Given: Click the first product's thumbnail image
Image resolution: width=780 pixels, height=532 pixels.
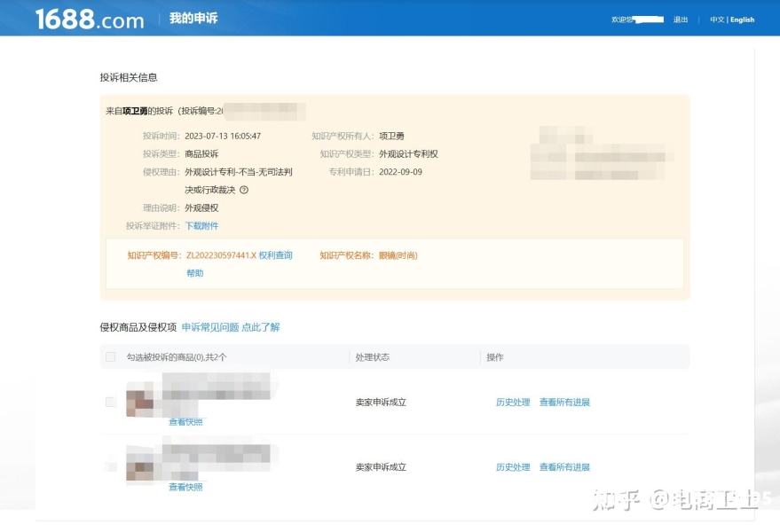Looking at the screenshot, I should [x=140, y=399].
